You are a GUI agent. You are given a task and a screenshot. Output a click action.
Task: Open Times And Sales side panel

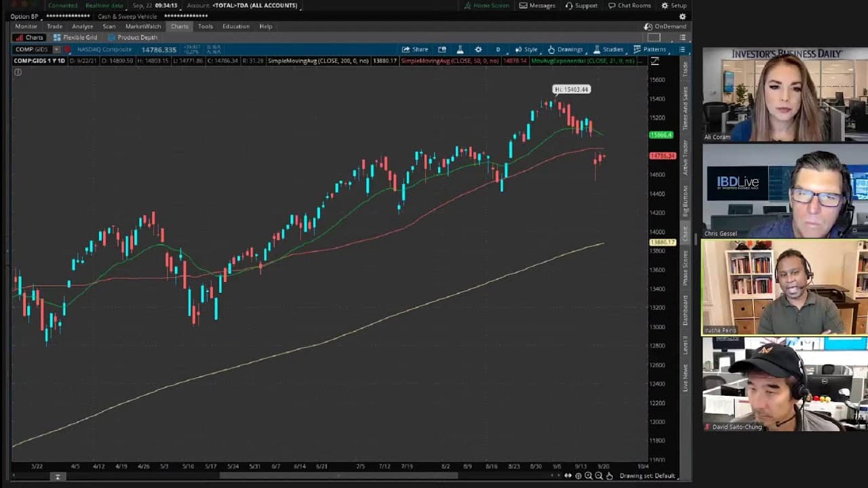coord(685,108)
